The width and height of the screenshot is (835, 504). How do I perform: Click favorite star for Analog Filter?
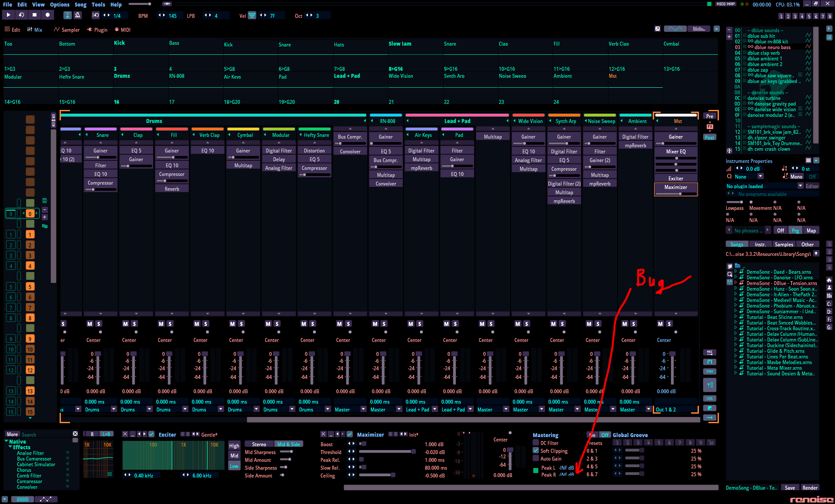pyautogui.click(x=67, y=453)
